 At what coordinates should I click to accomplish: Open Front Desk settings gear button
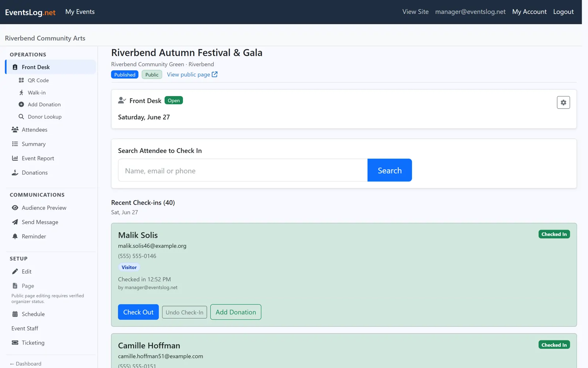563,103
